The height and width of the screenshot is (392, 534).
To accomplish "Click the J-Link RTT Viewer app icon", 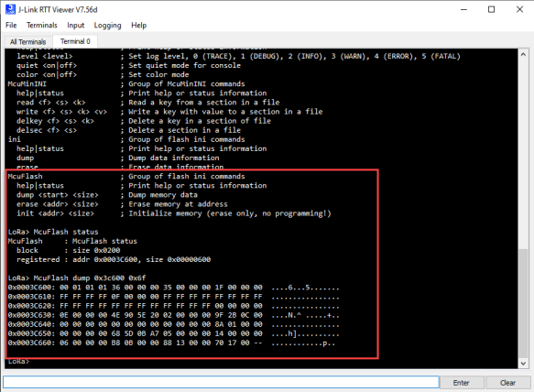I will tap(11, 9).
